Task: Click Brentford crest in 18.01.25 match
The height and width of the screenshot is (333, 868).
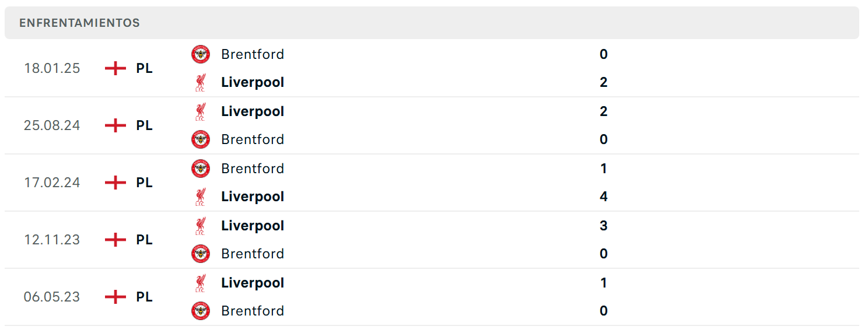Action: pos(201,54)
